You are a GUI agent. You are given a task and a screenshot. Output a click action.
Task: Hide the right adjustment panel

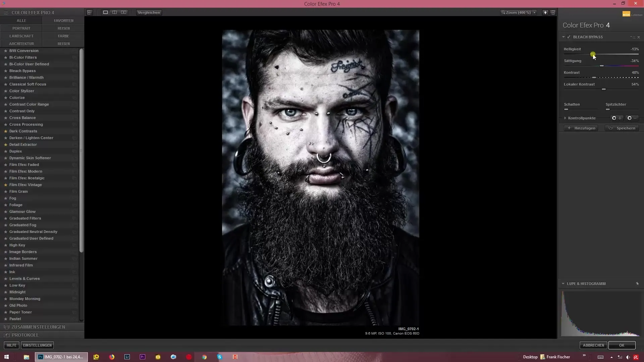click(553, 12)
